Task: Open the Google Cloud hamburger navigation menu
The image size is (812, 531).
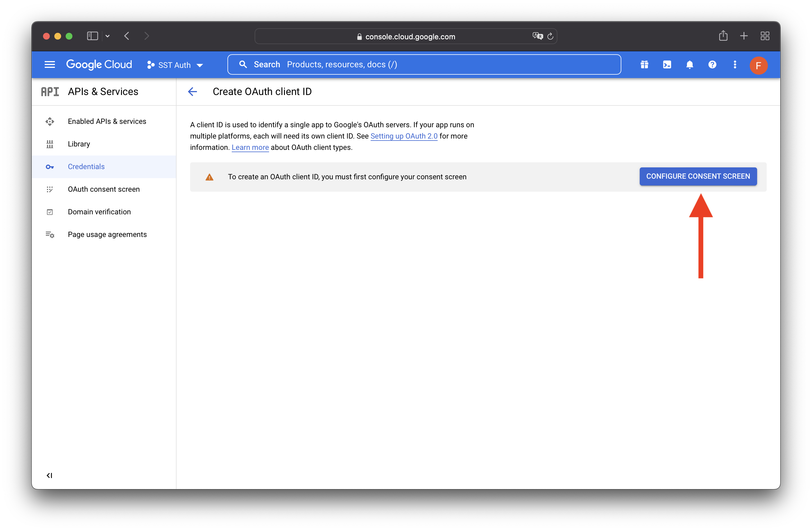Action: coord(50,64)
